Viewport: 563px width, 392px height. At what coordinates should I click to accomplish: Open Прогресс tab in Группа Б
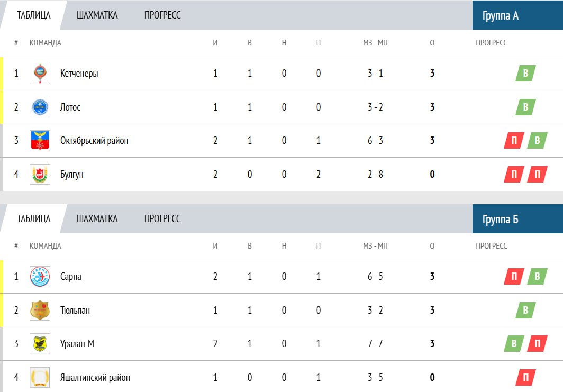(x=162, y=218)
